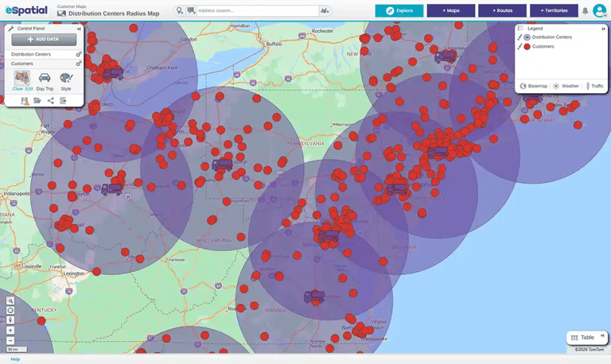Viewport: 611px width, 364px height.
Task: Click the magnifier zoom-to-area tool
Action: 10,301
